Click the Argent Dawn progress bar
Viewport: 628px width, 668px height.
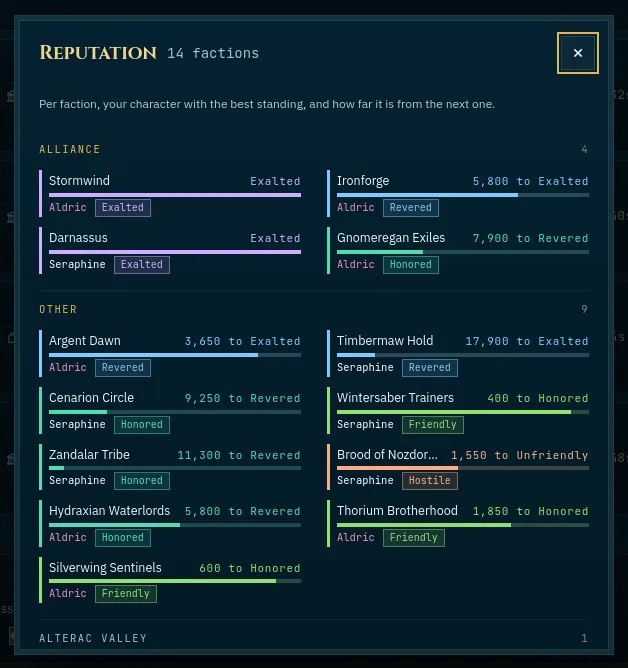(175, 355)
